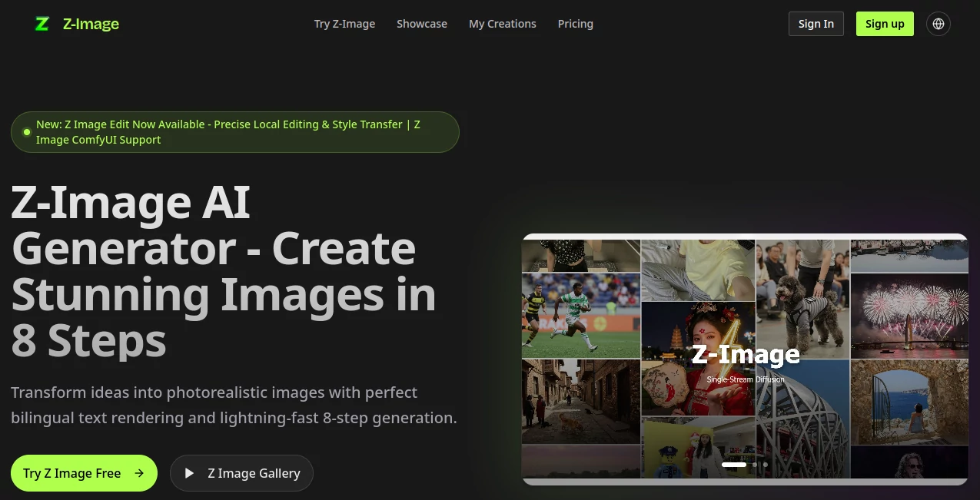Viewport: 980px width, 500px height.
Task: Click the green dot in the announcement banner
Action: click(x=27, y=131)
